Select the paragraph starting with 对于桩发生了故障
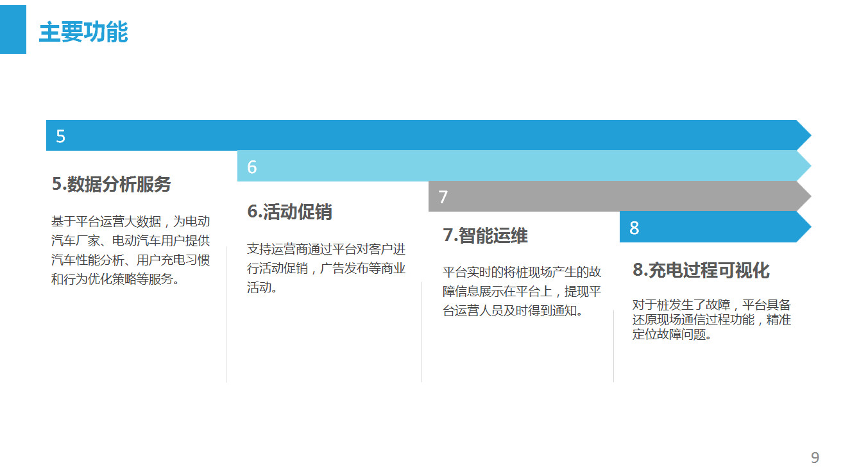Screen dimensions: 868x472 click(712, 319)
